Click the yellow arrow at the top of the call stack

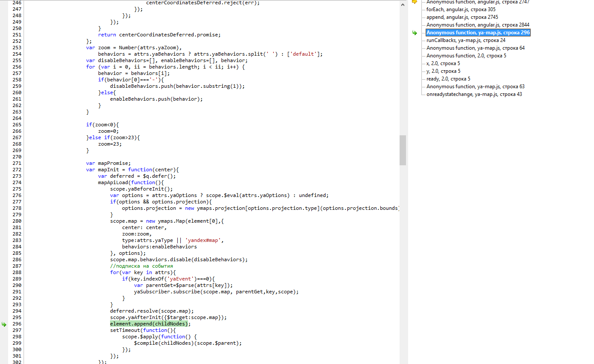click(x=415, y=2)
